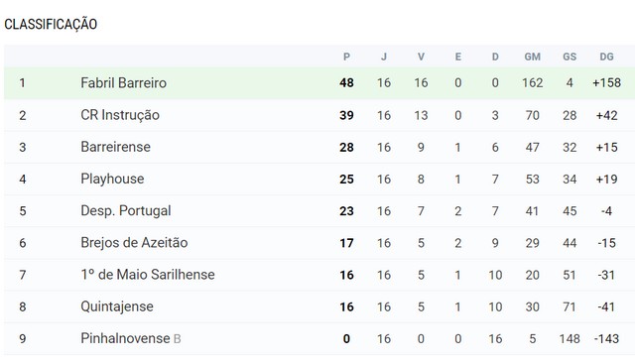Open the Fabril Barreiro team link
The width and height of the screenshot is (635, 364).
tap(123, 83)
